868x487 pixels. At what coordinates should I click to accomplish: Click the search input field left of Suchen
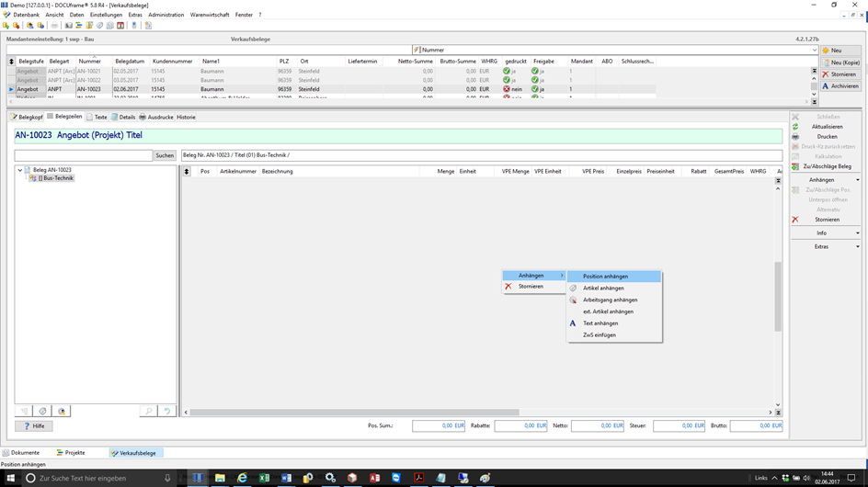coord(83,155)
